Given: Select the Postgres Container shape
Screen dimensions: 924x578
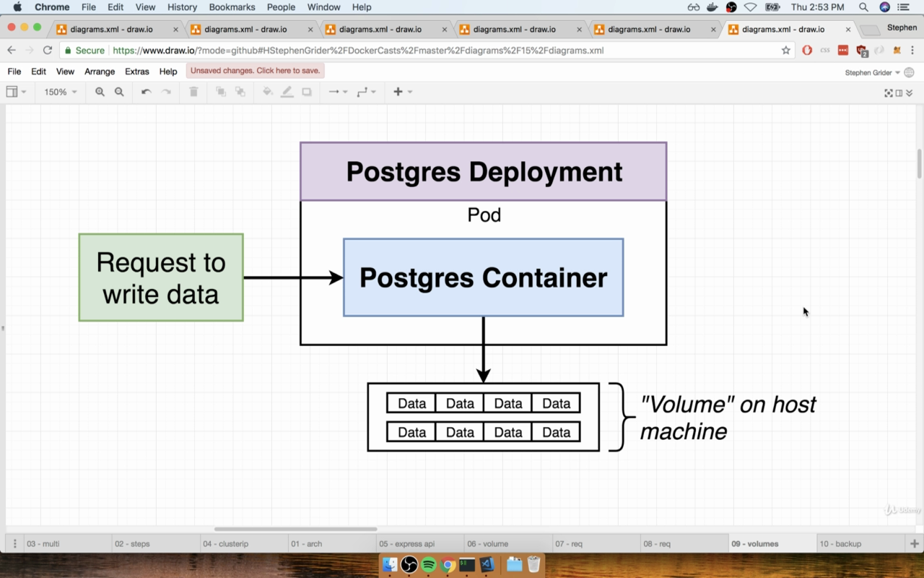Looking at the screenshot, I should (483, 277).
